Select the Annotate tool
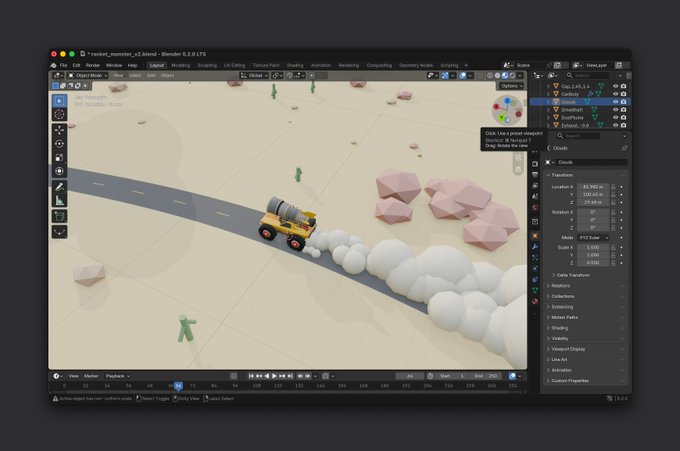 (59, 187)
